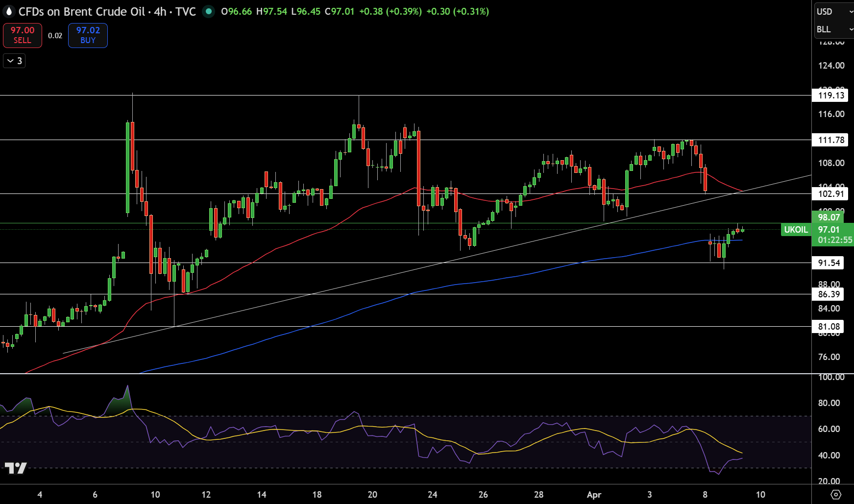Open the TradingView logo
Image resolution: width=854 pixels, height=504 pixels.
point(16,468)
